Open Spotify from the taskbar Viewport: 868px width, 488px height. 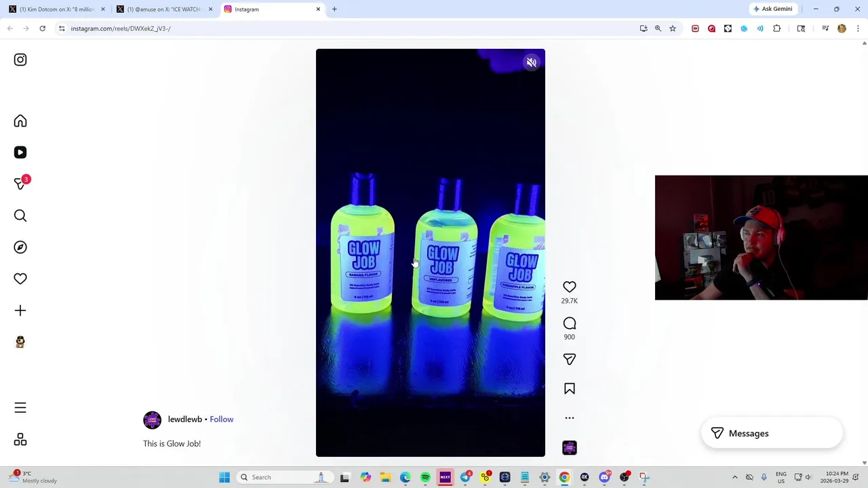(425, 477)
